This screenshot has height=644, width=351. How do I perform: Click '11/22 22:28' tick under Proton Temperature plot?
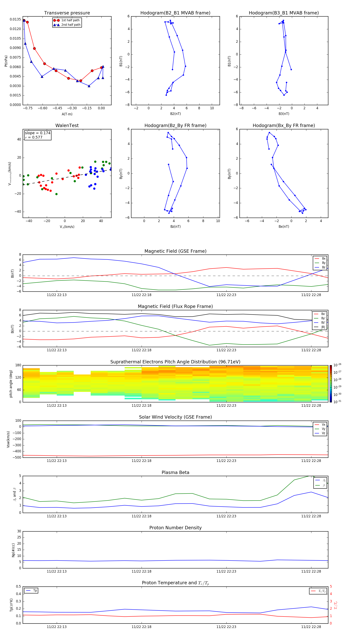pyautogui.click(x=311, y=627)
